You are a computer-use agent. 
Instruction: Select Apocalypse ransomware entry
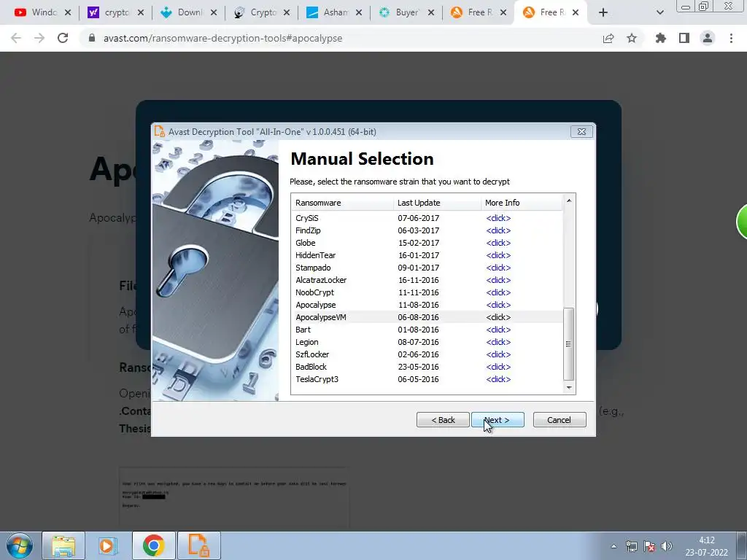(x=427, y=305)
